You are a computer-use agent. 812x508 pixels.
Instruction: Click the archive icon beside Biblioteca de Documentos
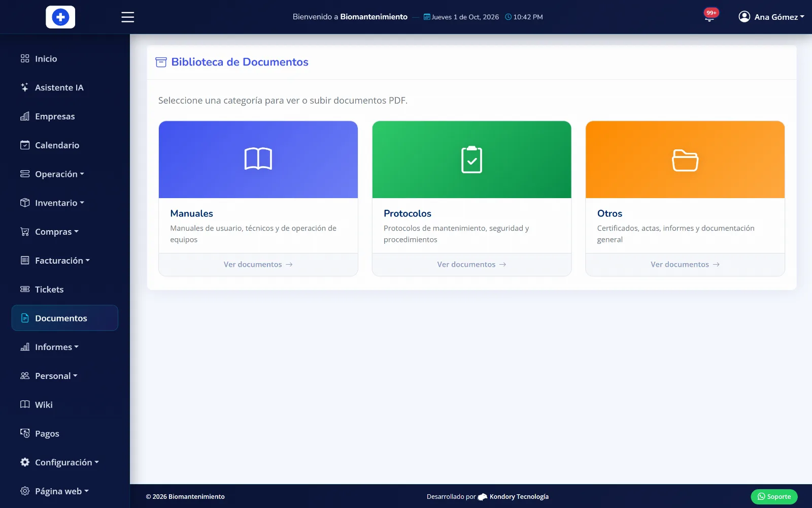(x=161, y=62)
